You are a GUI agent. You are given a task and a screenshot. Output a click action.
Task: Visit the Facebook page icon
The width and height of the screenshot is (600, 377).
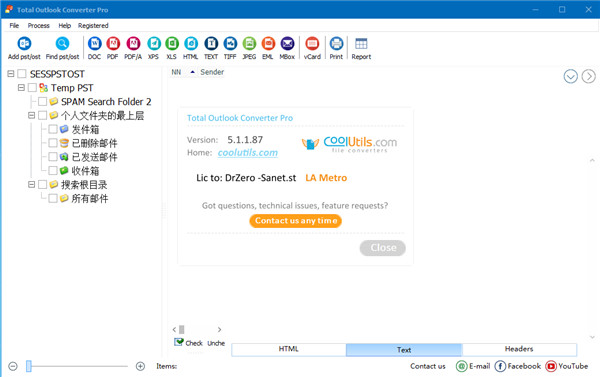[500, 366]
